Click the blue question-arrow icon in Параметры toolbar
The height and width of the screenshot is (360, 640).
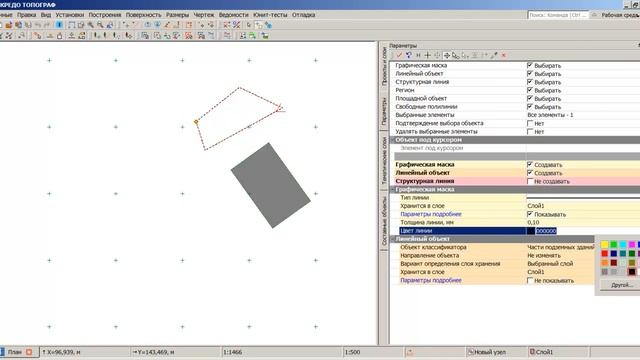click(x=409, y=55)
